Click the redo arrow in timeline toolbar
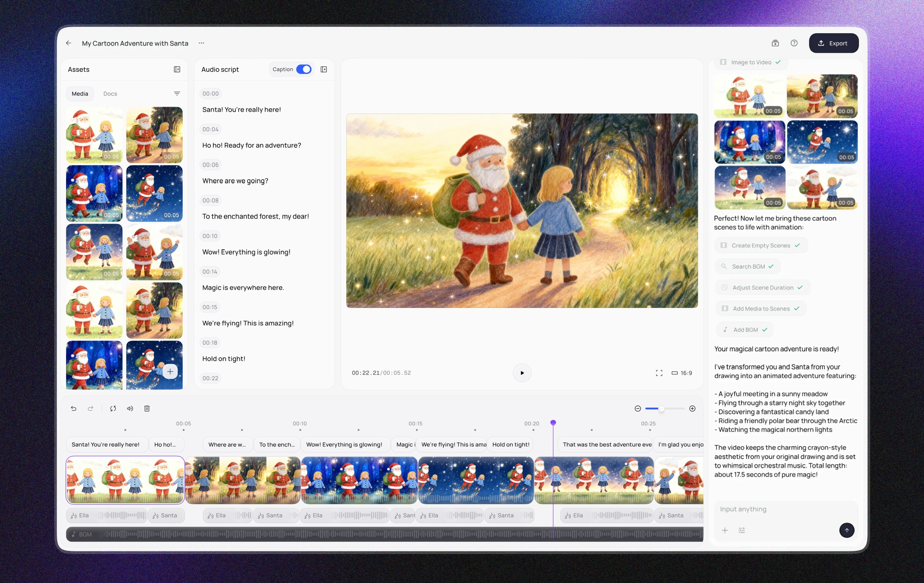The width and height of the screenshot is (924, 583). pos(91,408)
